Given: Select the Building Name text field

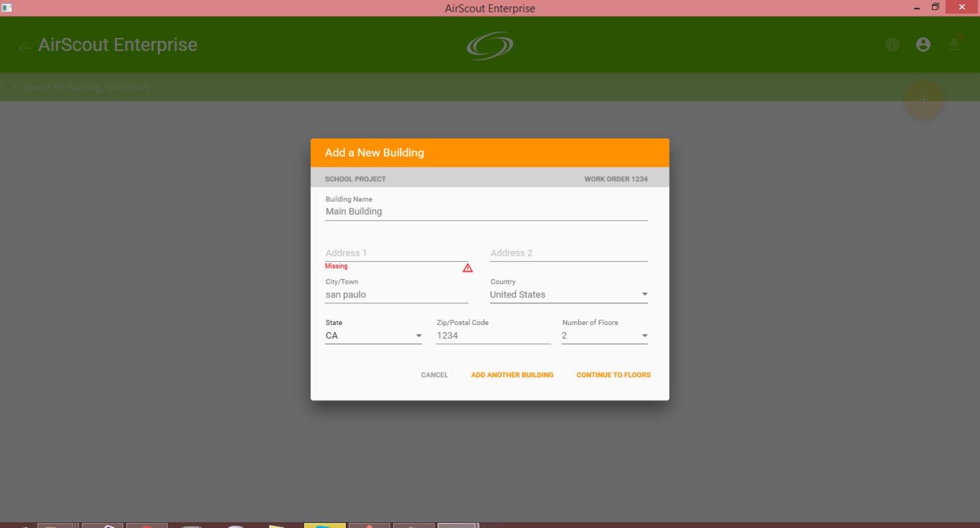Looking at the screenshot, I should click(x=486, y=211).
